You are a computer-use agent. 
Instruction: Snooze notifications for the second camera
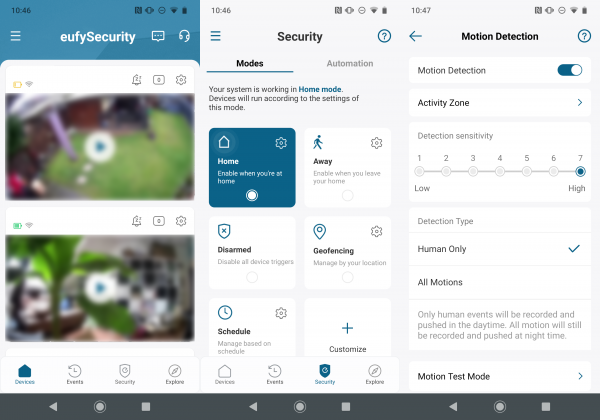(x=137, y=221)
